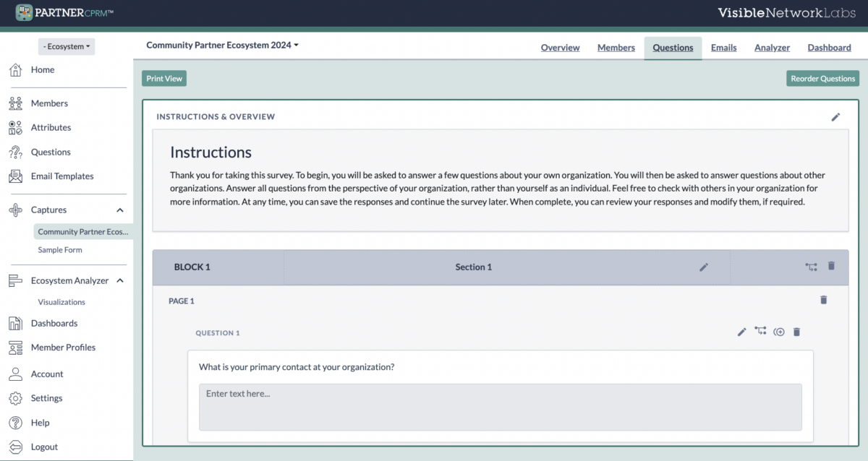
Task: Click the Home house icon in sidebar
Action: [x=15, y=70]
